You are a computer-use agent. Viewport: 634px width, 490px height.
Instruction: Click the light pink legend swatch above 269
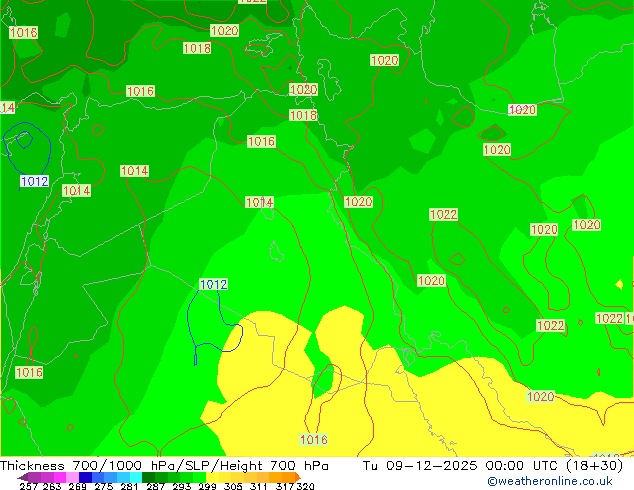(x=72, y=477)
